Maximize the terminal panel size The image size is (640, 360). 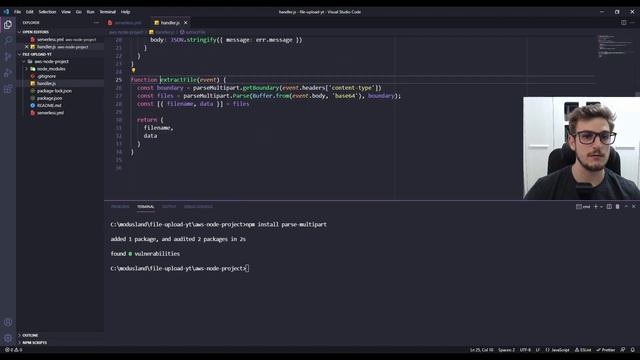[x=626, y=207]
